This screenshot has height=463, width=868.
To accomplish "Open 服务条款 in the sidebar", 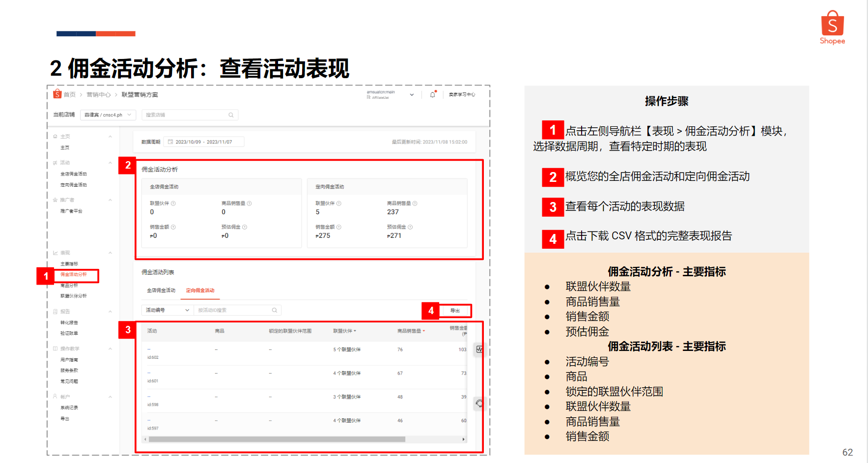I will (x=69, y=371).
